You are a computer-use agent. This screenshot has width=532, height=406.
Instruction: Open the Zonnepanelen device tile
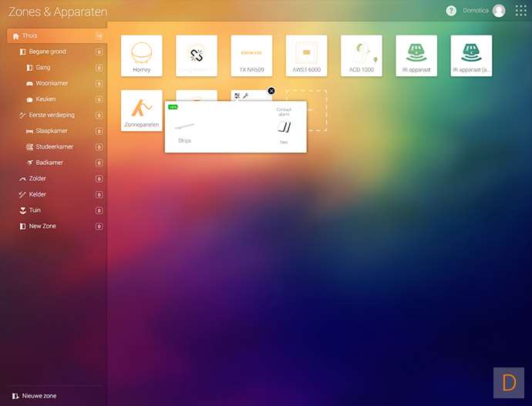(142, 110)
